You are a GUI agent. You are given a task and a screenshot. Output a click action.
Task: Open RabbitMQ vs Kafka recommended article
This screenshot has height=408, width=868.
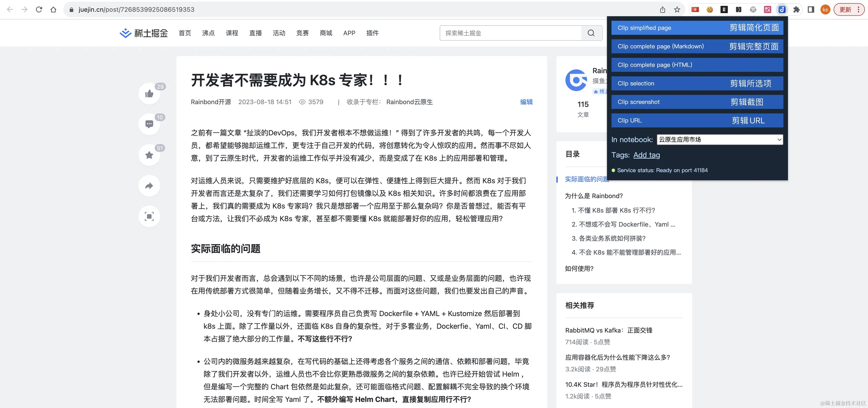coord(609,330)
